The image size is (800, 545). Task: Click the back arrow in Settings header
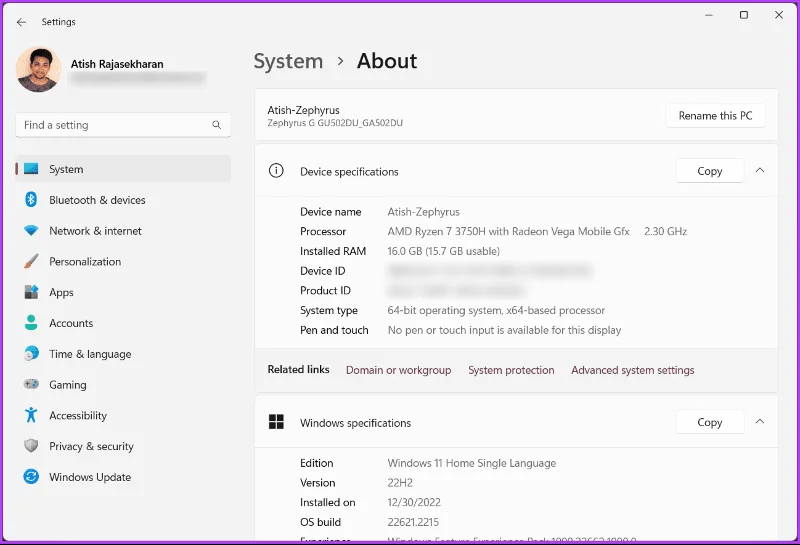[x=21, y=22]
